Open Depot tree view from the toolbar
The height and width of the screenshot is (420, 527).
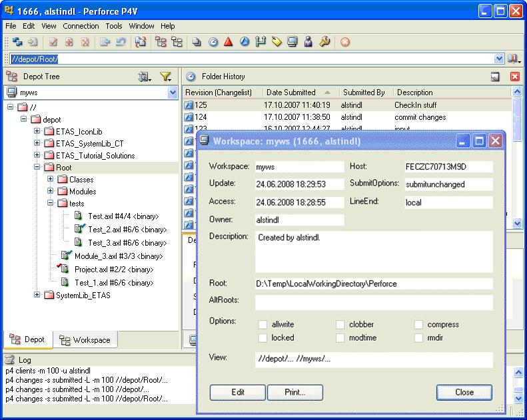click(x=161, y=42)
